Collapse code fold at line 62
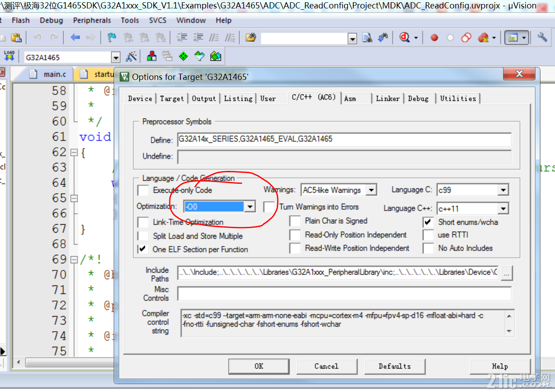The height and width of the screenshot is (392, 555). click(x=74, y=152)
